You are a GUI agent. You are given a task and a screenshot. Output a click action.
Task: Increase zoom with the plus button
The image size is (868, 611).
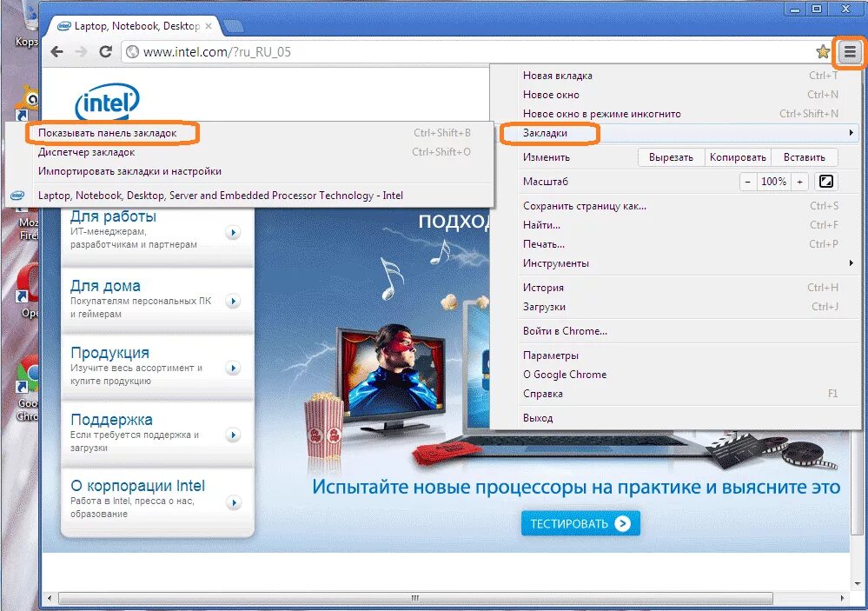pyautogui.click(x=799, y=181)
